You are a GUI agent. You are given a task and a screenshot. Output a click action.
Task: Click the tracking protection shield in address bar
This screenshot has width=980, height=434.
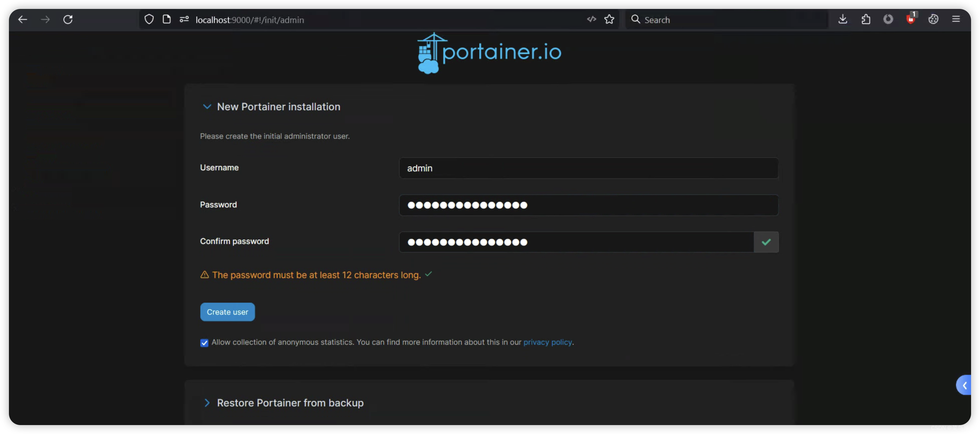coord(149,19)
